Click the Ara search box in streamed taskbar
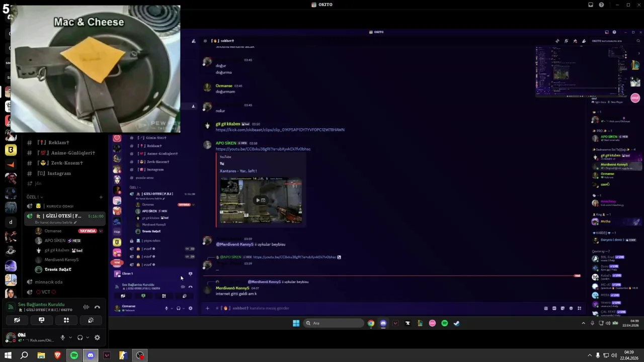644x362 pixels. (x=334, y=323)
